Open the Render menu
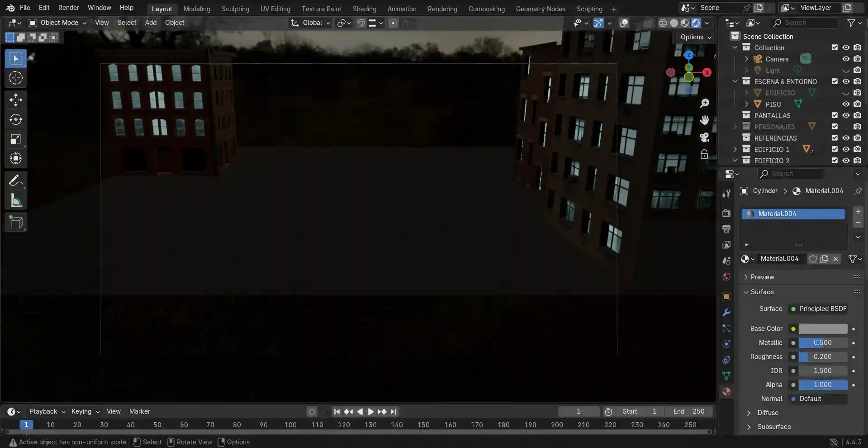The image size is (868, 448). (x=68, y=8)
